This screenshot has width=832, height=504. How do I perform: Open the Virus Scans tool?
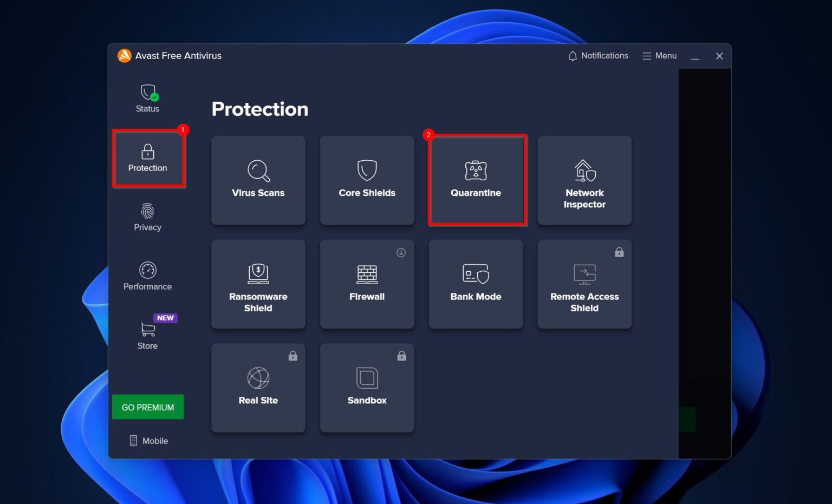click(x=258, y=180)
